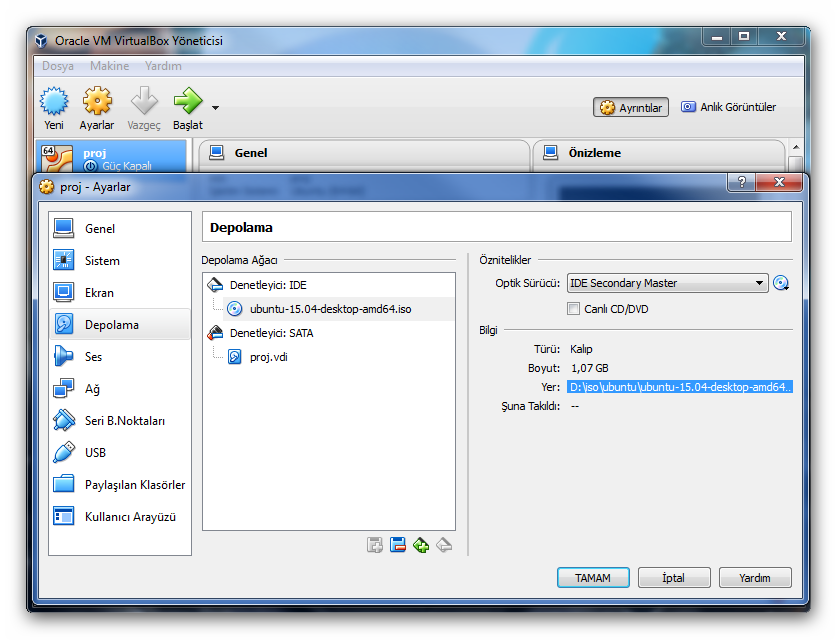The width and height of the screenshot is (838, 640).
Task: Click the İptal button
Action: [674, 578]
